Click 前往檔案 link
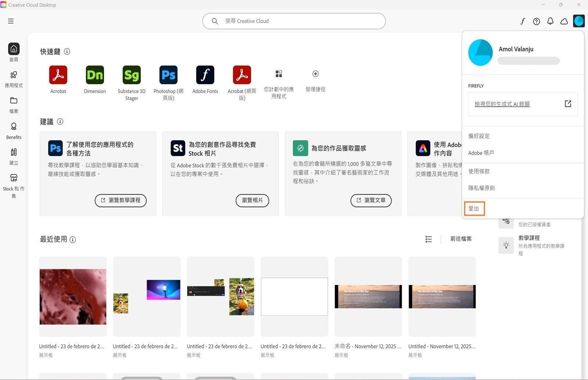Screen dimensions: 588x380 461,239
